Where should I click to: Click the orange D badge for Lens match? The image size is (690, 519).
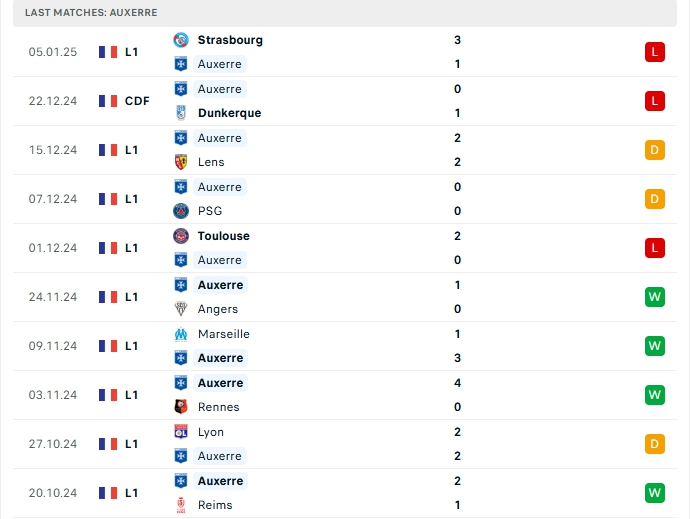point(655,150)
